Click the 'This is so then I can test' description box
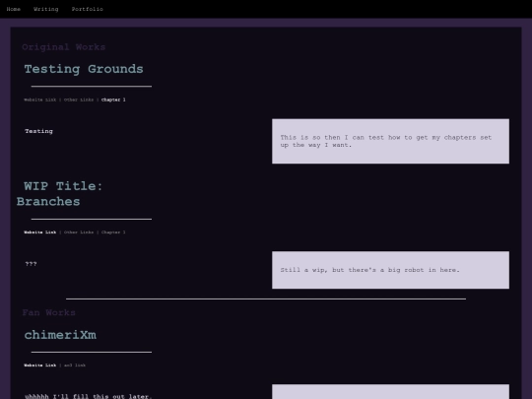This screenshot has width=532, height=399. click(x=390, y=141)
